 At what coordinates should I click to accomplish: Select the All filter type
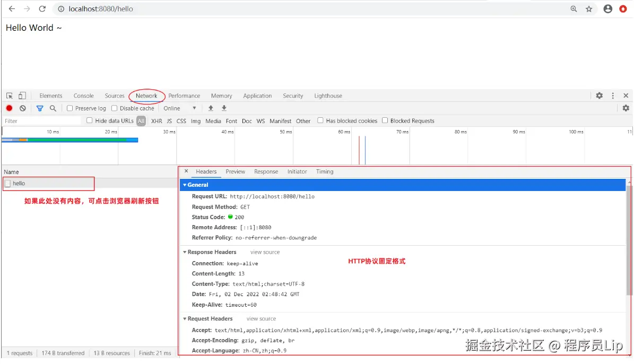coord(141,120)
